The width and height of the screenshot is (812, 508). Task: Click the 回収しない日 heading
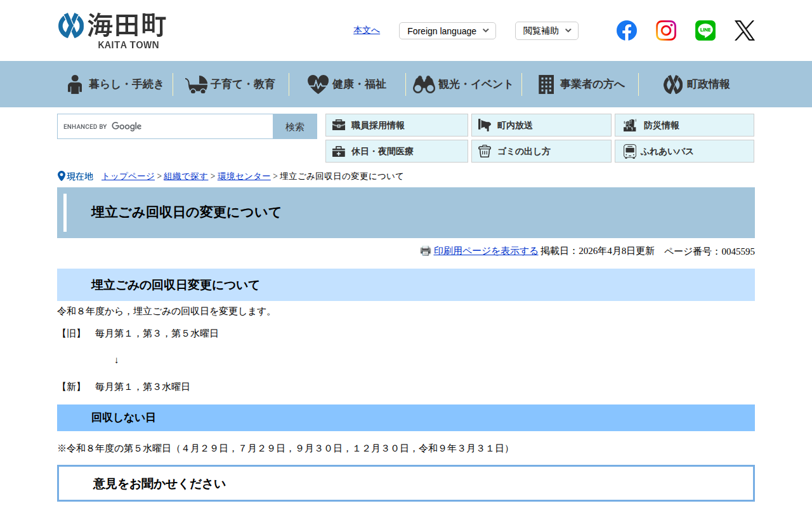[123, 418]
